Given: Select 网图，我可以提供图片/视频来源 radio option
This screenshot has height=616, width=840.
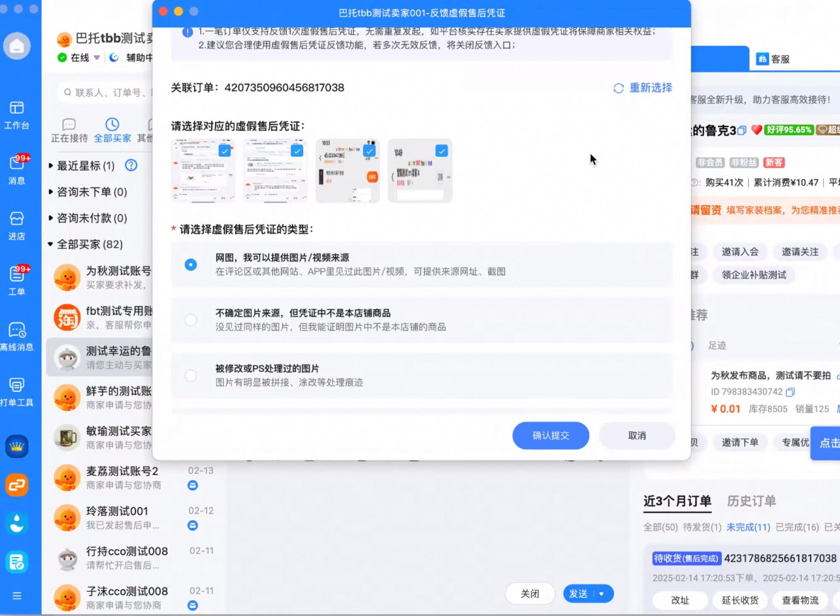Looking at the screenshot, I should 191,264.
